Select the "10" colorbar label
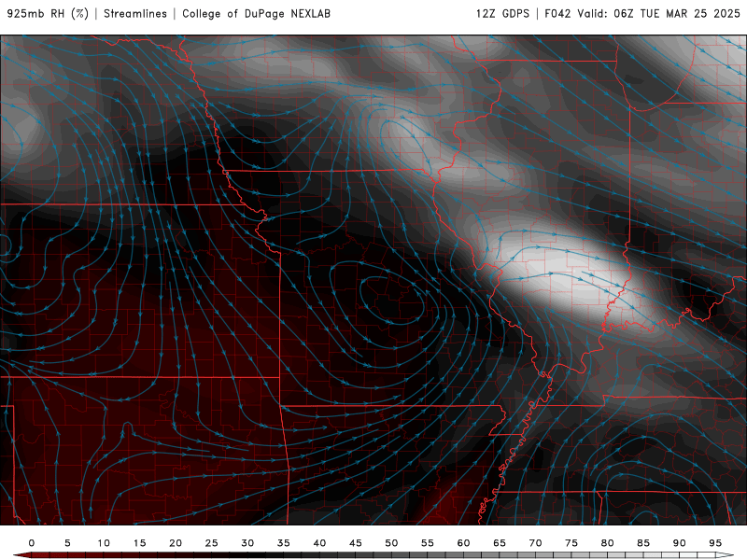The image size is (747, 560). (x=104, y=543)
